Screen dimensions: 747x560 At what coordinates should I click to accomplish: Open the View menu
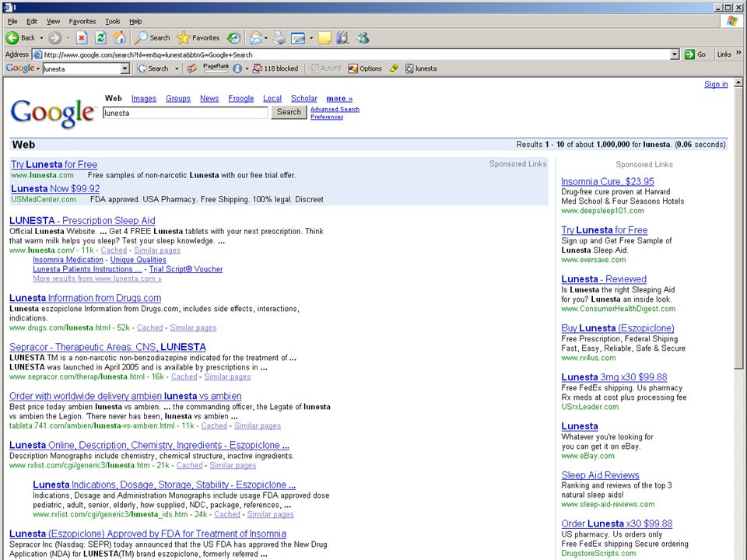pos(54,22)
